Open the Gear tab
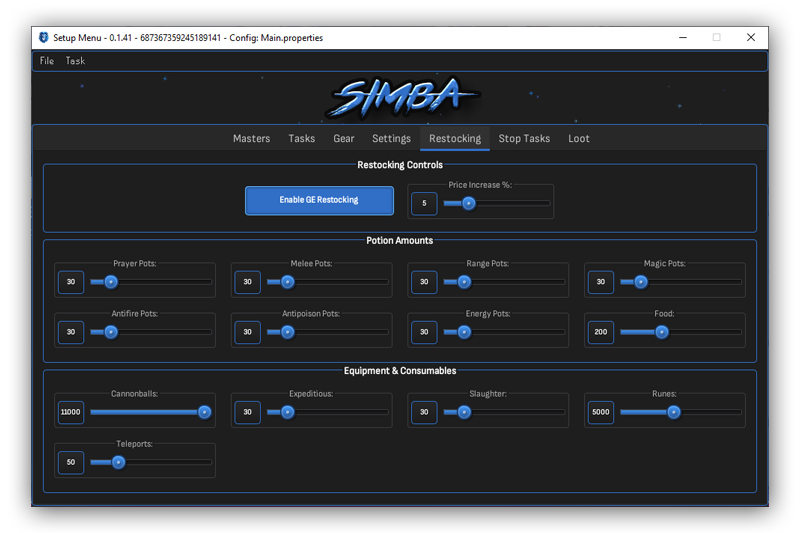Viewport: 800px width, 533px height. (344, 139)
